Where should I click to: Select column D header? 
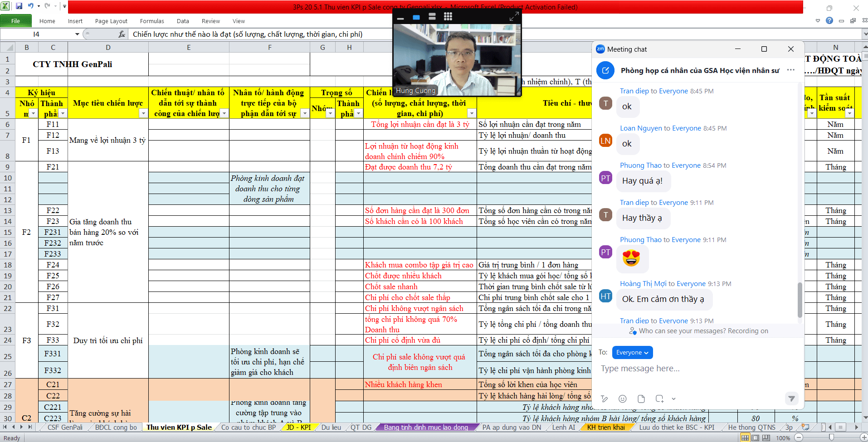tap(108, 47)
